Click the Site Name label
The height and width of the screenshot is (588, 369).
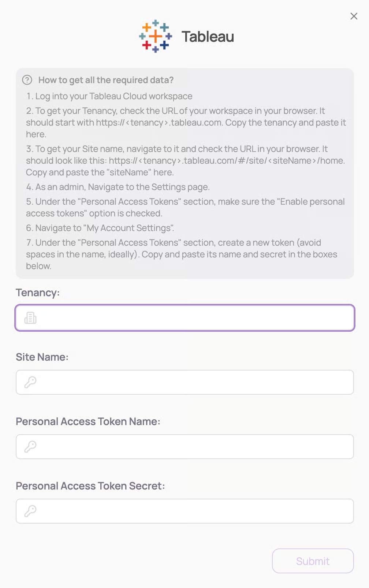(42, 357)
